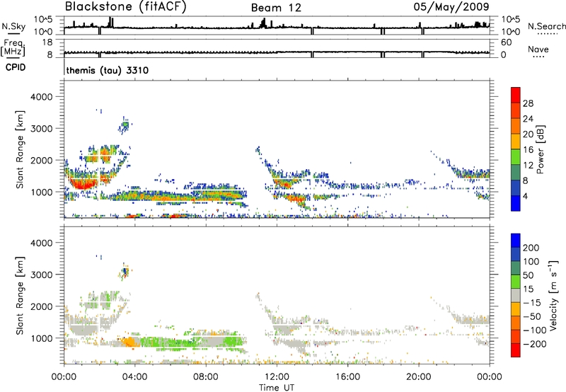The width and height of the screenshot is (566, 392).
Task: Click the 4000 tick on power panel axis
Action: pyautogui.click(x=41, y=97)
